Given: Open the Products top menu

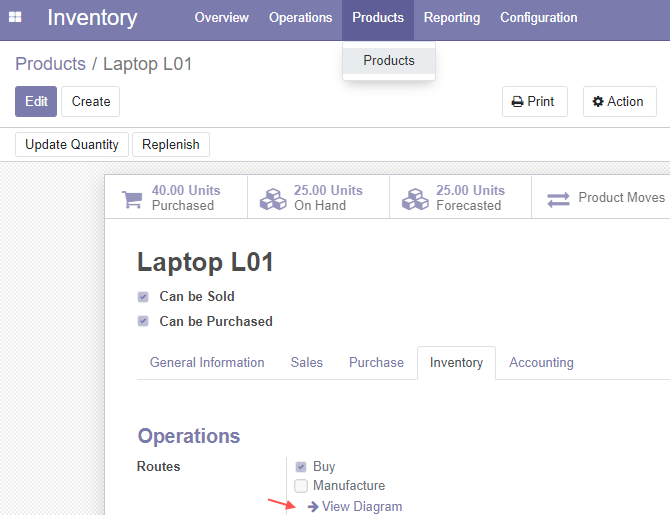Looking at the screenshot, I should coord(378,18).
